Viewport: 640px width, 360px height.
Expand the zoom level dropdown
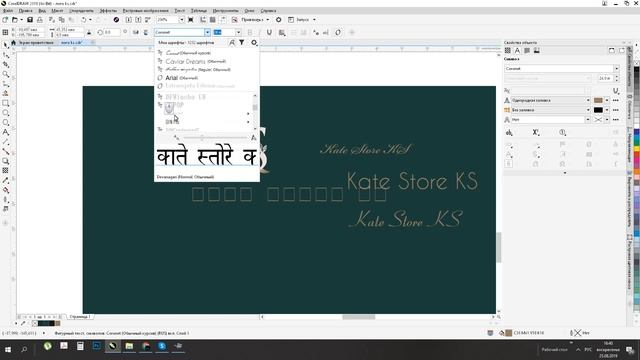coord(182,20)
